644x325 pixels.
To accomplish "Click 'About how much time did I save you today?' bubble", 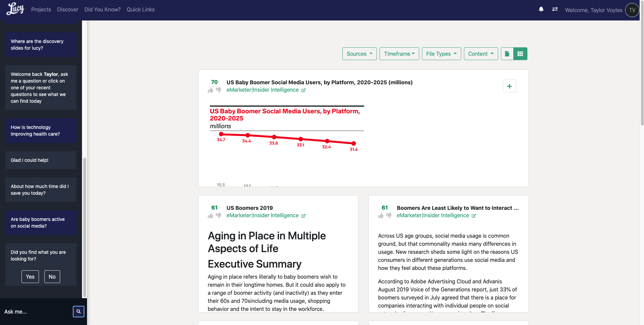I will [41, 190].
